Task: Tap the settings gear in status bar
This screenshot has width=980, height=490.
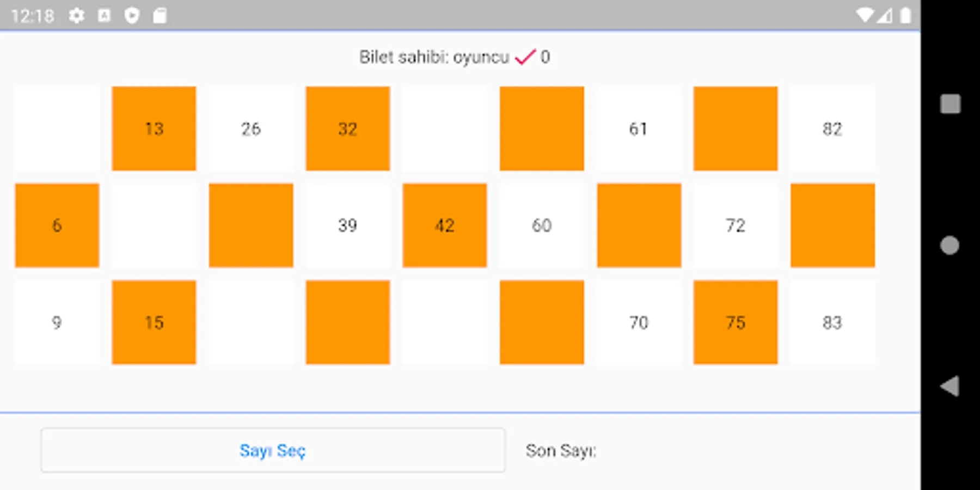Action: pos(77,16)
